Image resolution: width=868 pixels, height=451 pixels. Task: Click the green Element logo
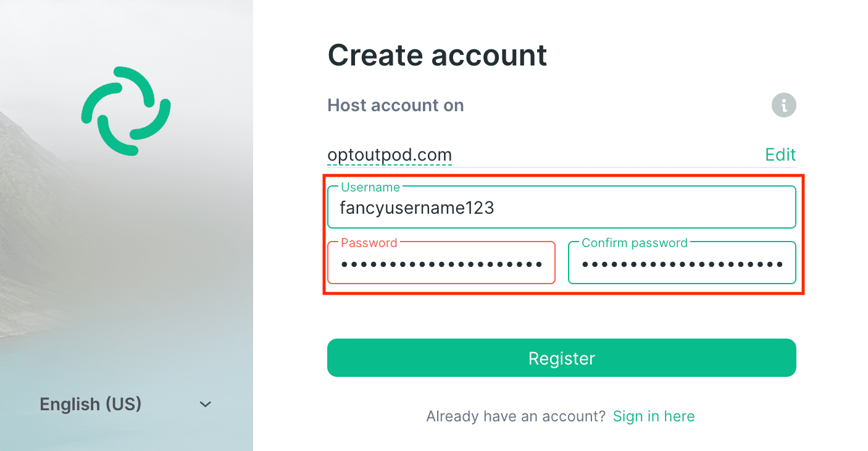click(126, 111)
